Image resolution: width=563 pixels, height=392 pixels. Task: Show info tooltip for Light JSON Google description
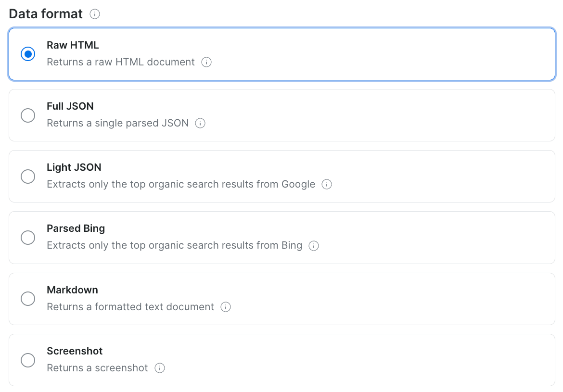click(327, 184)
